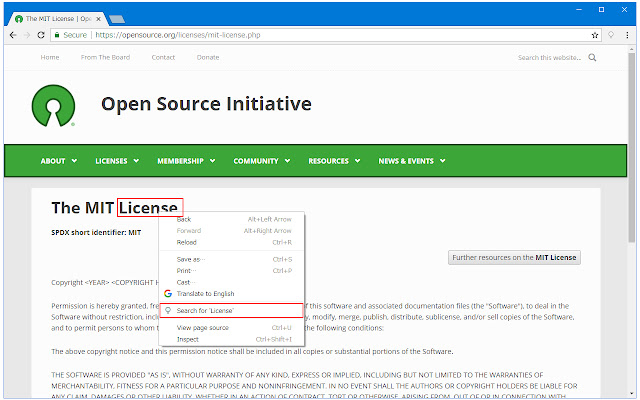Viewport: 640px width, 400px height.
Task: Click the scrollbar down arrow
Action: click(631, 394)
